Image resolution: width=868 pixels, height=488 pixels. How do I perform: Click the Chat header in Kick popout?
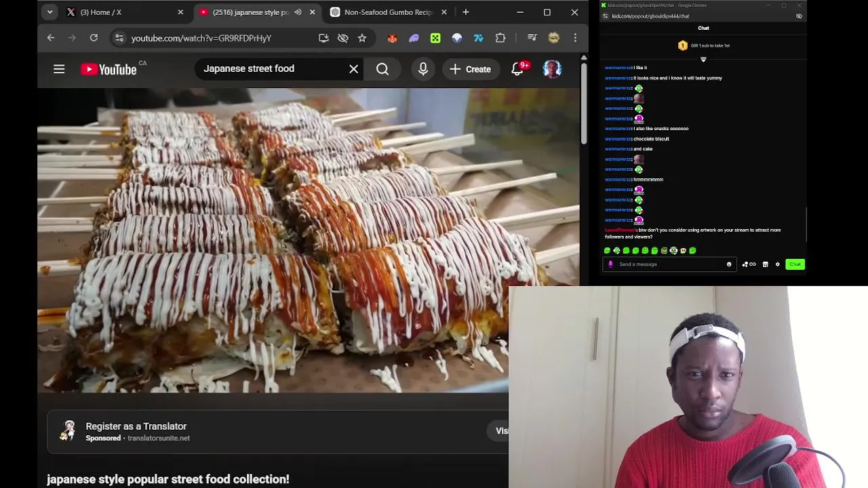[703, 28]
